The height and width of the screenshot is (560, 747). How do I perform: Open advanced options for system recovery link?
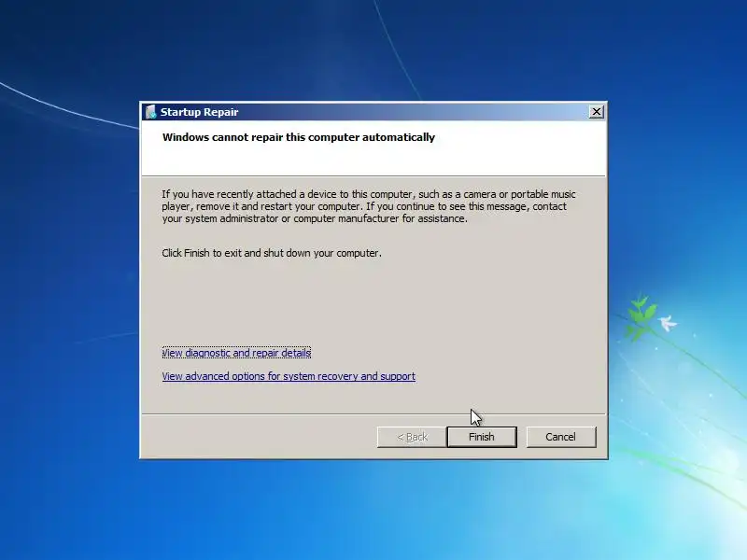[289, 376]
